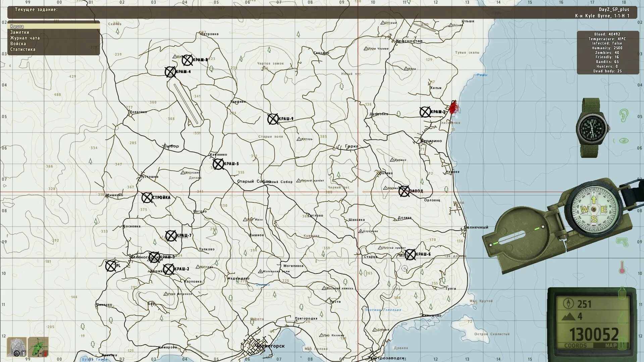Select the СТРОЙКА map marker

point(147,198)
